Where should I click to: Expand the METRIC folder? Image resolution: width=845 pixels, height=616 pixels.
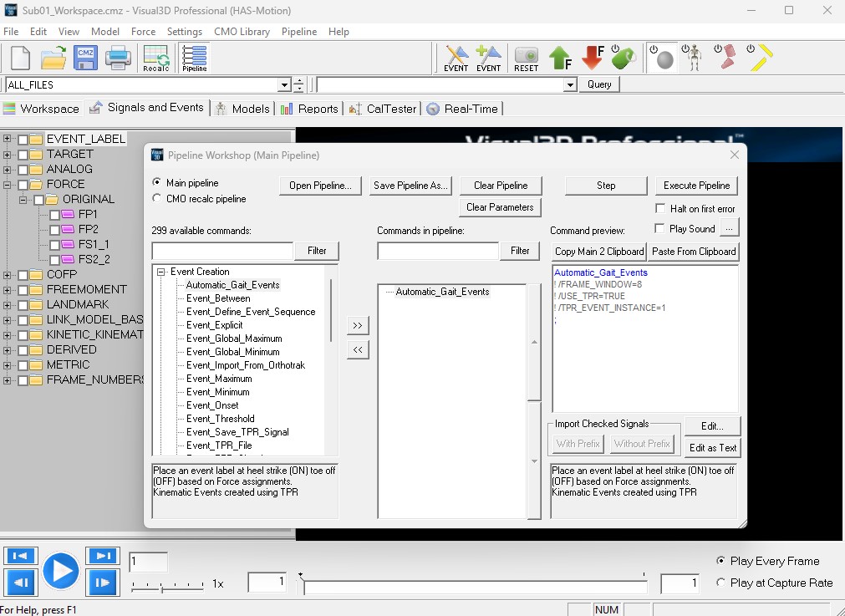(7, 365)
